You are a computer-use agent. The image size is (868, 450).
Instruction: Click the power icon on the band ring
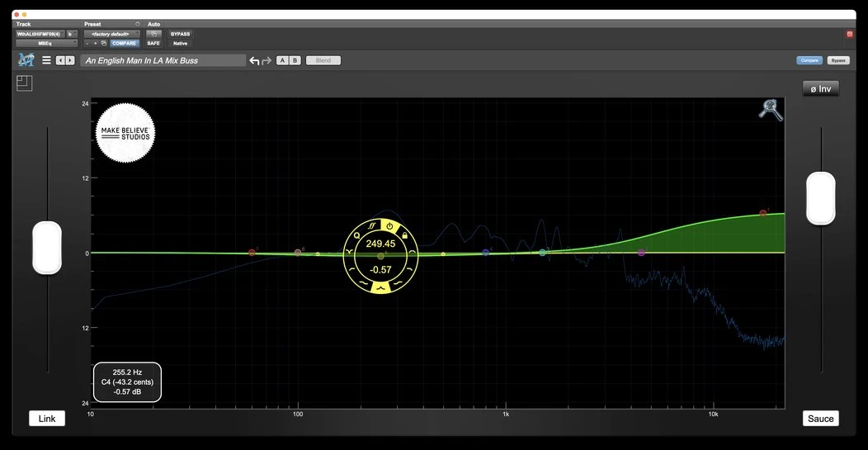pos(389,225)
